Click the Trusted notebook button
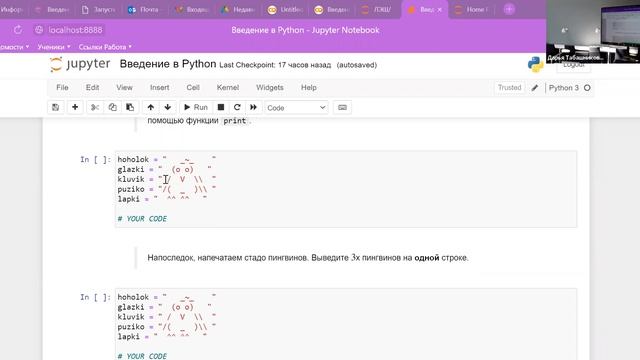 (x=509, y=88)
